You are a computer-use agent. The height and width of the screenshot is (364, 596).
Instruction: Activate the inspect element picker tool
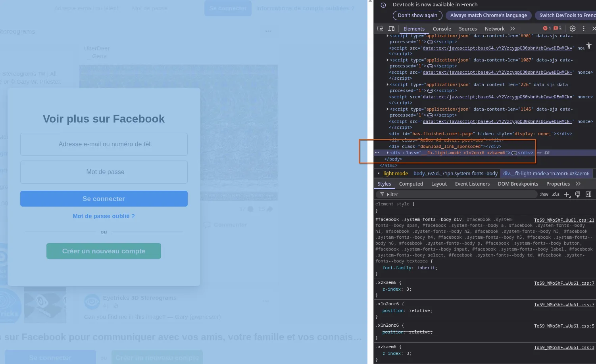[380, 29]
